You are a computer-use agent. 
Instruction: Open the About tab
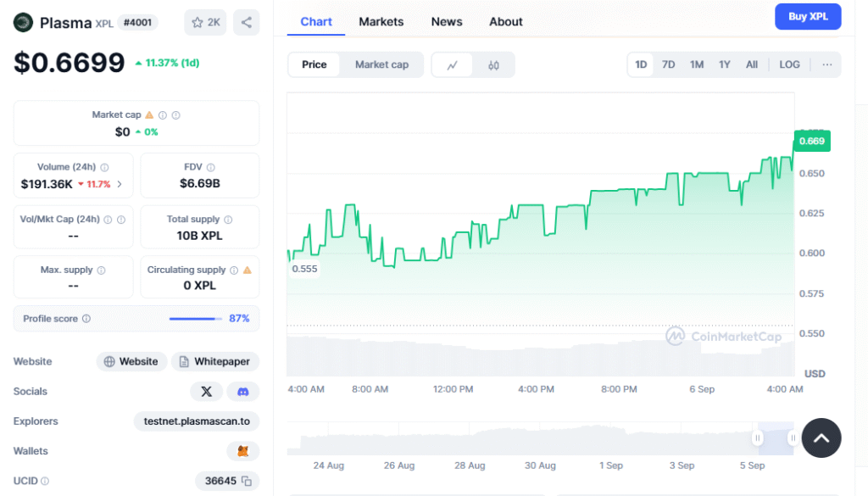point(506,21)
